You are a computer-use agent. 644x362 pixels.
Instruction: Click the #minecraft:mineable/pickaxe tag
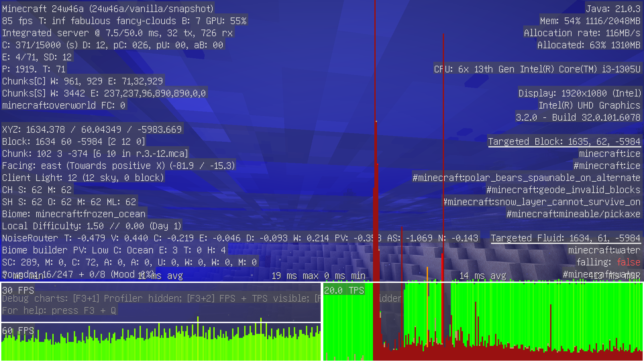[x=573, y=214]
